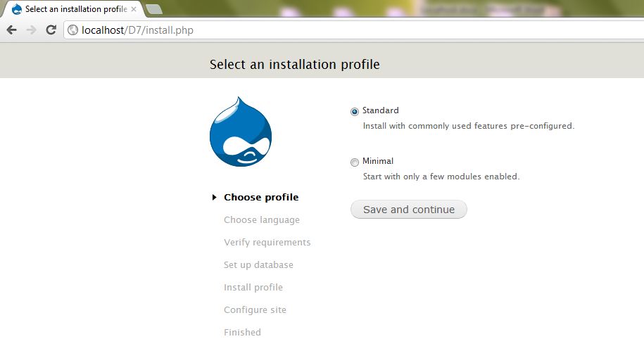Reload the page with refresh icon
The width and height of the screenshot is (644, 358).
point(51,30)
